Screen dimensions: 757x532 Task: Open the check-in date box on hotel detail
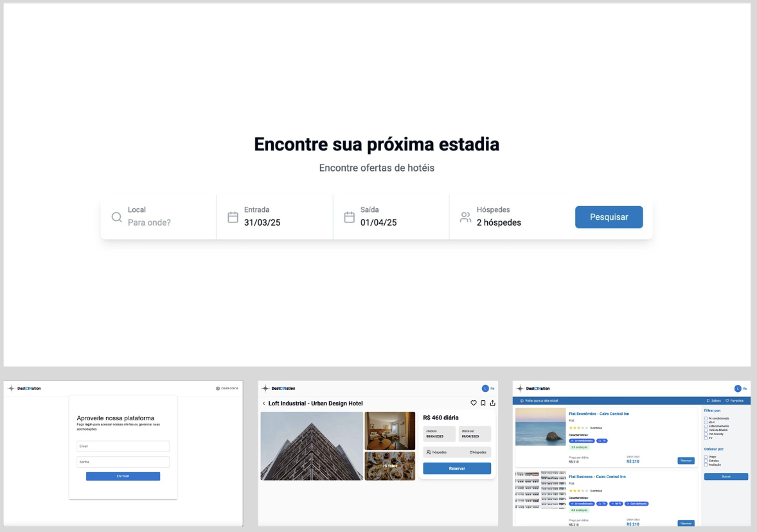440,434
